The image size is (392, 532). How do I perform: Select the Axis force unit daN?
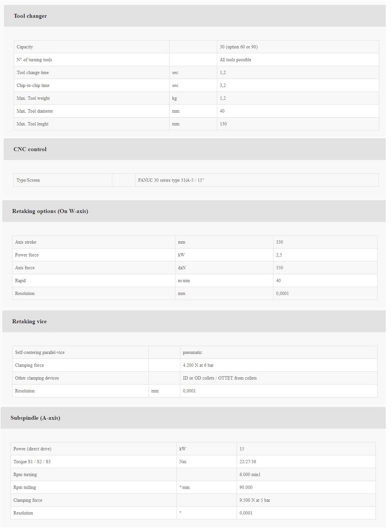[182, 268]
